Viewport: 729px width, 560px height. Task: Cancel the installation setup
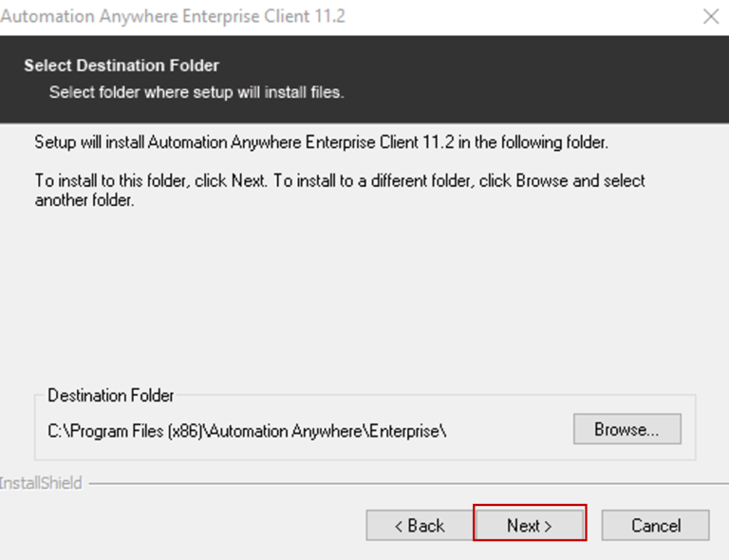(x=656, y=525)
